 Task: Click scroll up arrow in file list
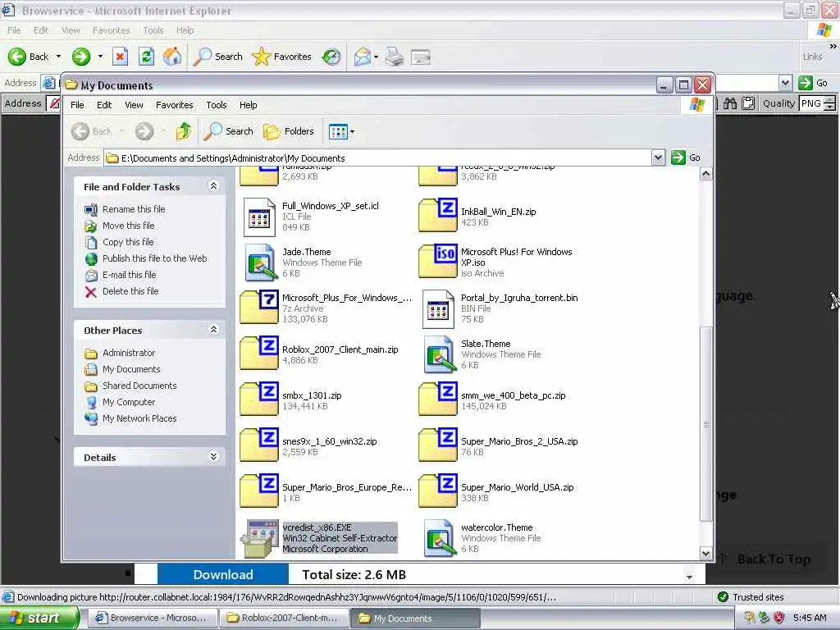coord(706,174)
